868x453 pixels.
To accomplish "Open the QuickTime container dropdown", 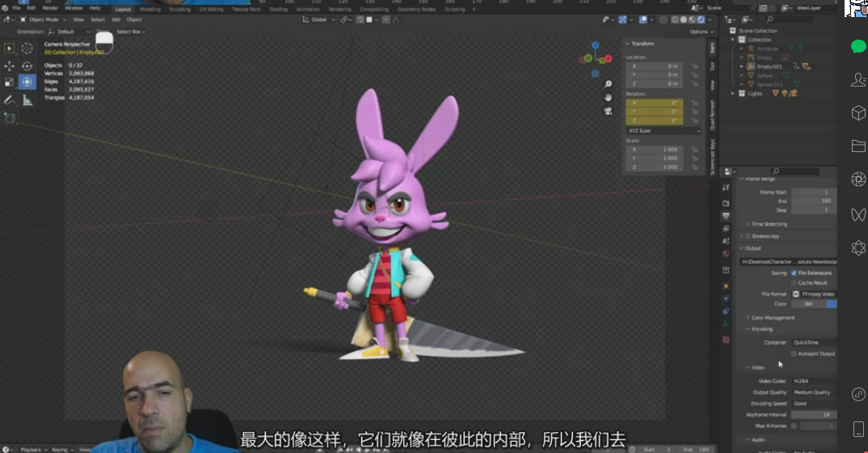I will point(814,342).
